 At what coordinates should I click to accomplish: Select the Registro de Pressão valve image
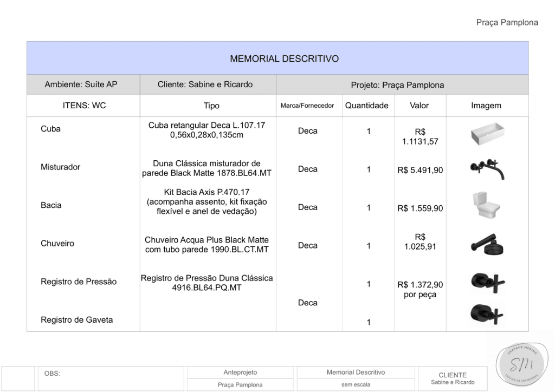click(486, 281)
